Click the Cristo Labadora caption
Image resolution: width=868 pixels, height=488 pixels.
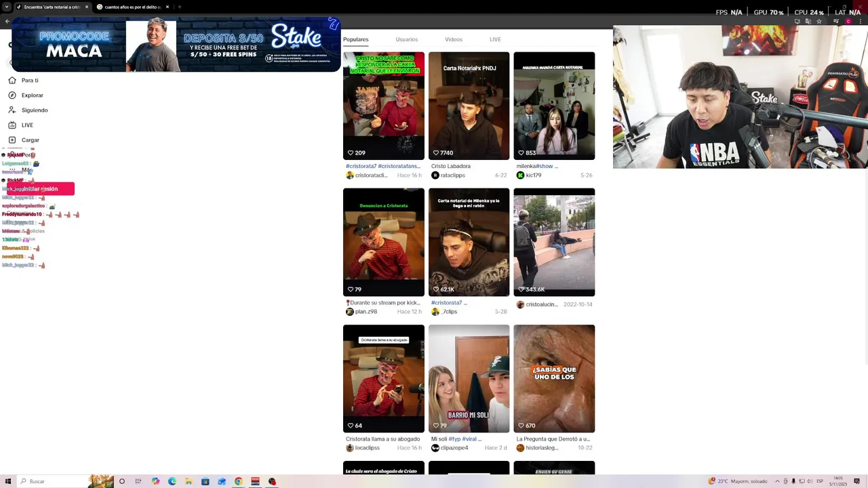point(451,166)
